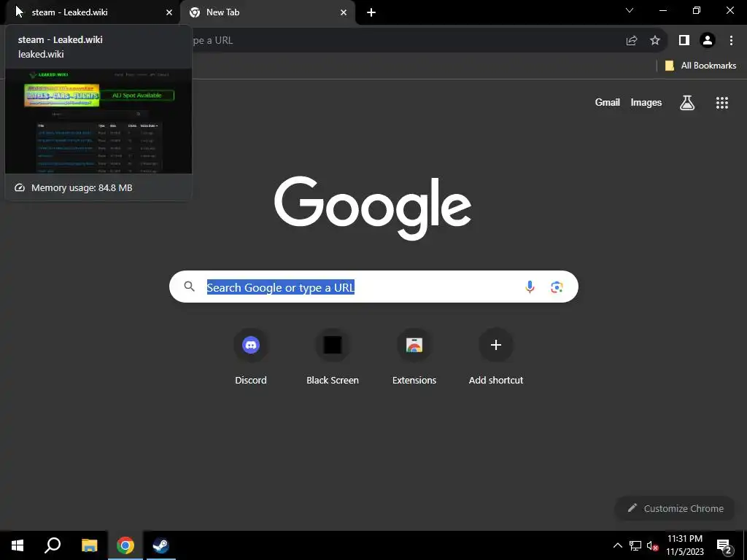This screenshot has height=560, width=747.
Task: Open the Google apps grid
Action: tap(722, 102)
